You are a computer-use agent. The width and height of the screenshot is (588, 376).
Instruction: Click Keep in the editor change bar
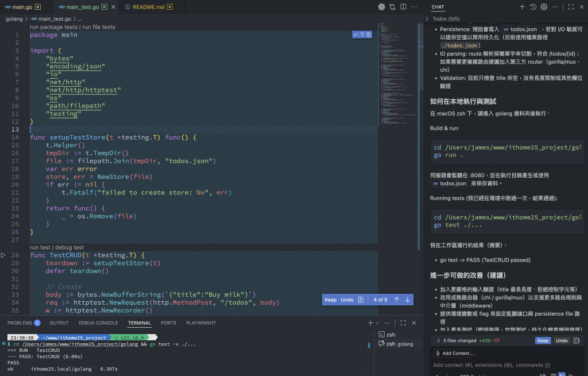coord(330,300)
